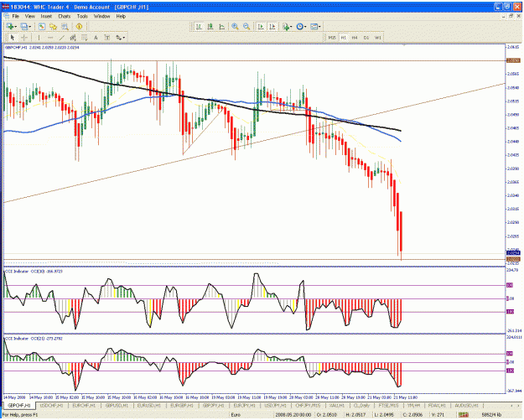The width and height of the screenshot is (524, 420).
Task: Switch chart to line chart
Action: pyautogui.click(x=221, y=26)
